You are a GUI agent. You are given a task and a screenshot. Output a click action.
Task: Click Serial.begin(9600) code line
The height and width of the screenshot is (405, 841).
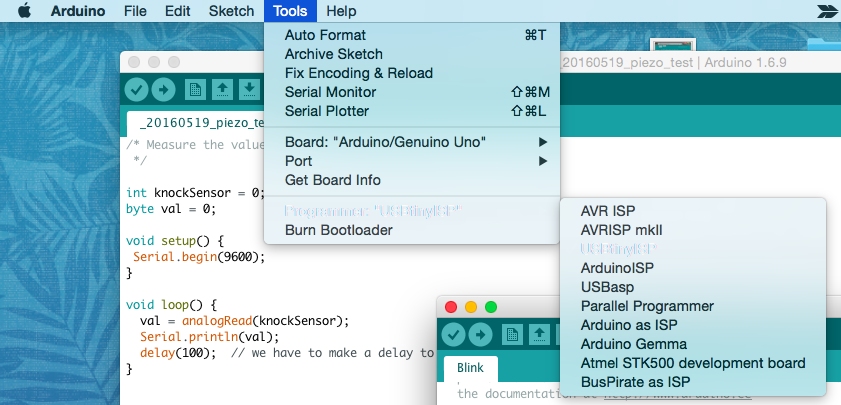[199, 256]
